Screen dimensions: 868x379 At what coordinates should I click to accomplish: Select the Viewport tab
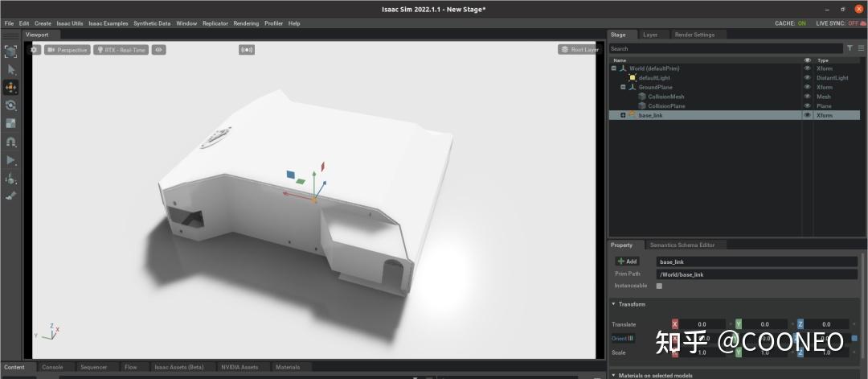point(37,35)
